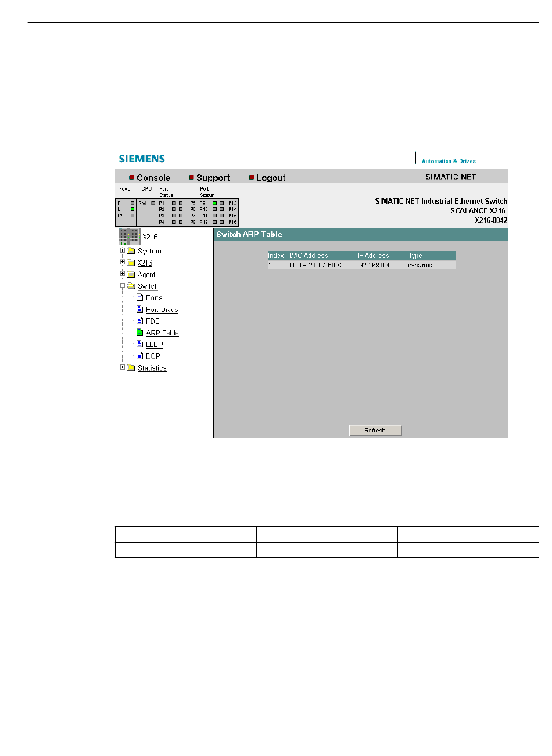
Task: Click the FDB document icon
Action: 139,321
